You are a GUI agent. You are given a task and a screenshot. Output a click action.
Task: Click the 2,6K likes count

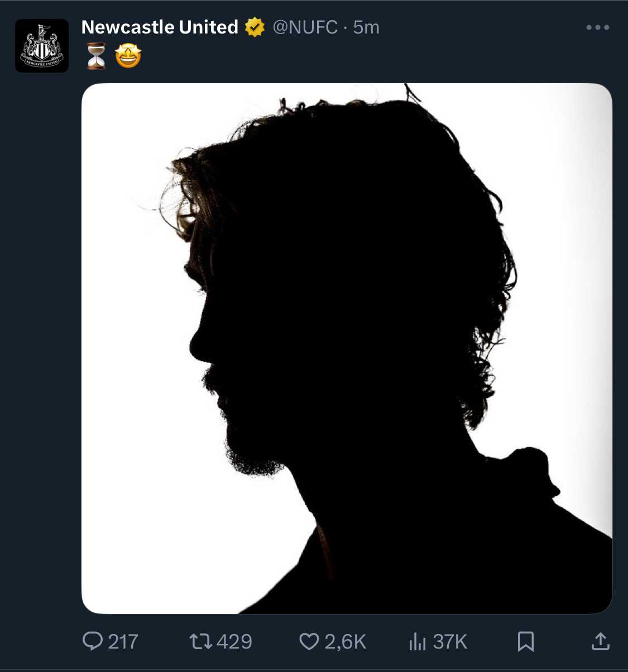click(346, 642)
